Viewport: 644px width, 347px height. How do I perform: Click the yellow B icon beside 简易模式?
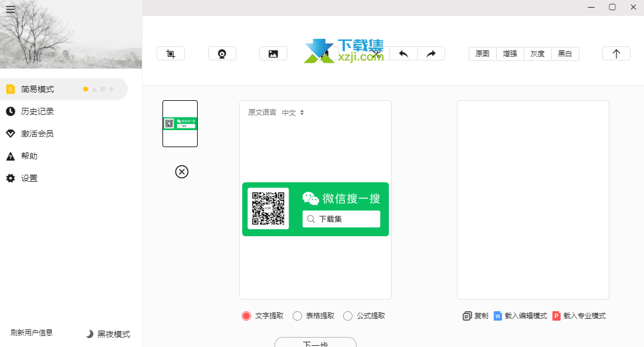click(11, 89)
